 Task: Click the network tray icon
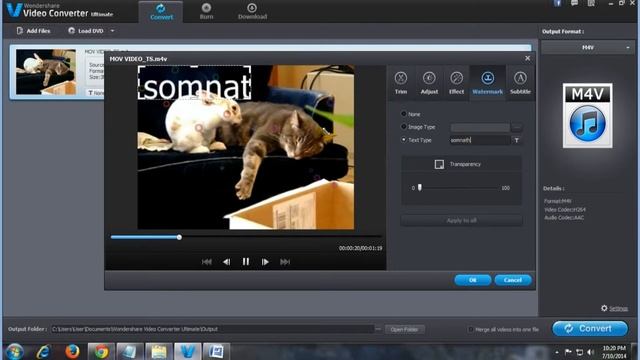[579, 352]
